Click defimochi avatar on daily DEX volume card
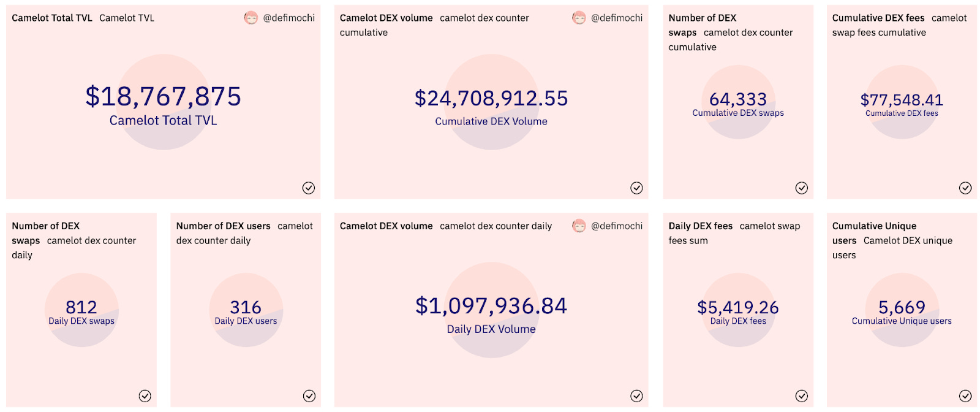980x412 pixels. coord(579,226)
